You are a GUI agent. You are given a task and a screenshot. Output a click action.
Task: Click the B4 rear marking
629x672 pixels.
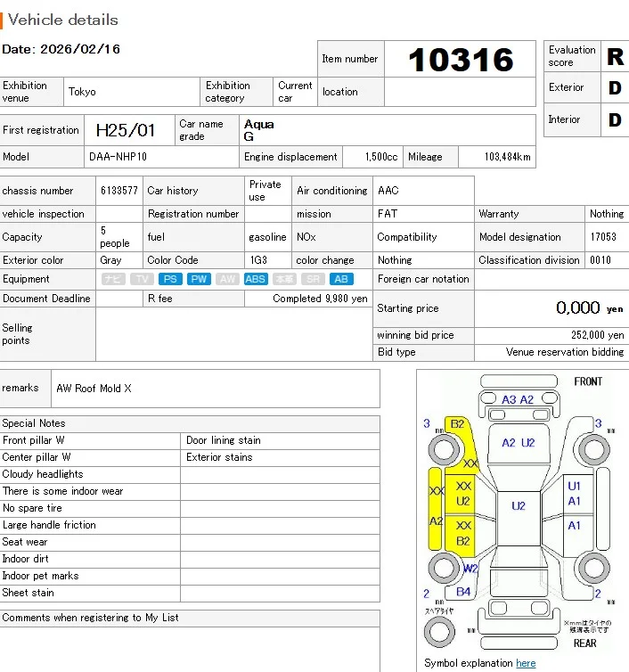[x=463, y=592]
